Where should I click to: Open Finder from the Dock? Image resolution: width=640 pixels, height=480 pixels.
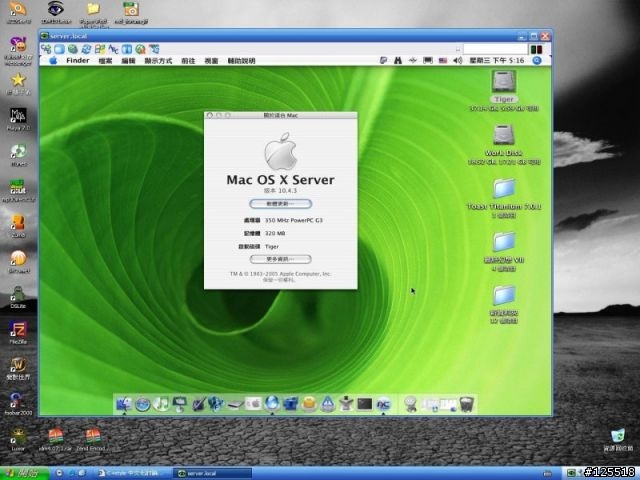click(124, 404)
